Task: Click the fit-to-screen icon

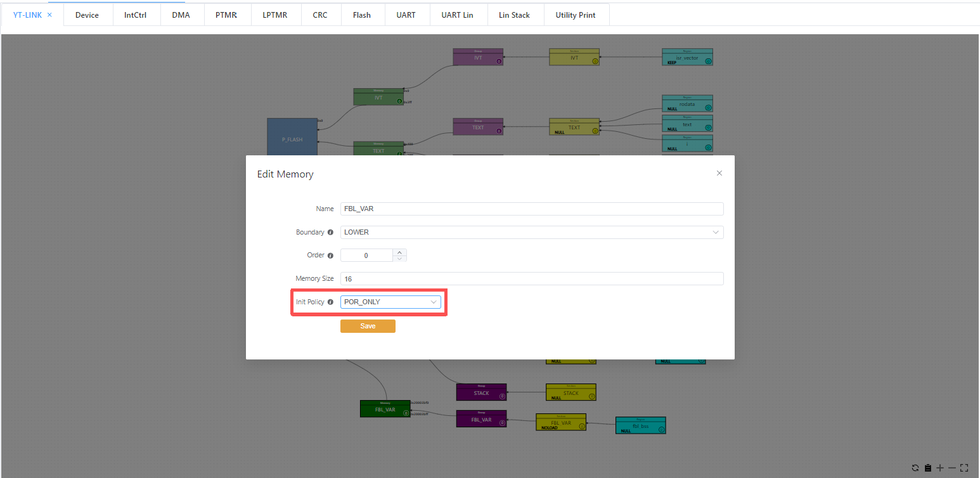Action: [x=964, y=468]
